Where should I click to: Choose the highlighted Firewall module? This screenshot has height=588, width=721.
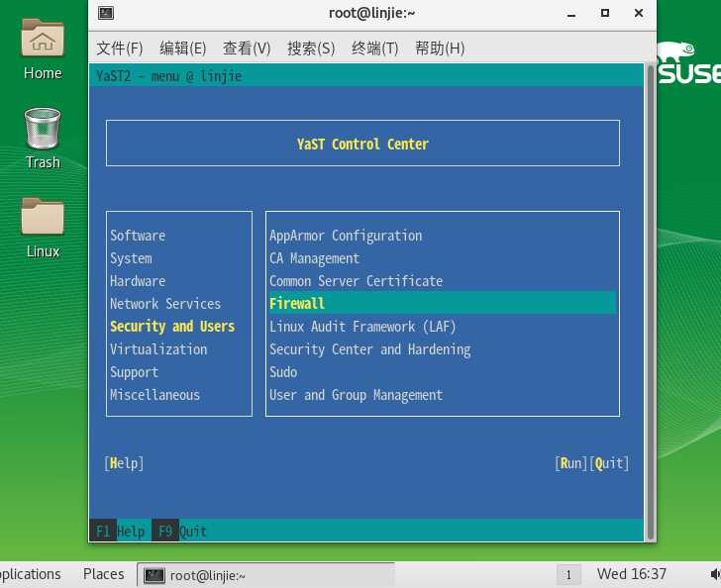tap(443, 304)
